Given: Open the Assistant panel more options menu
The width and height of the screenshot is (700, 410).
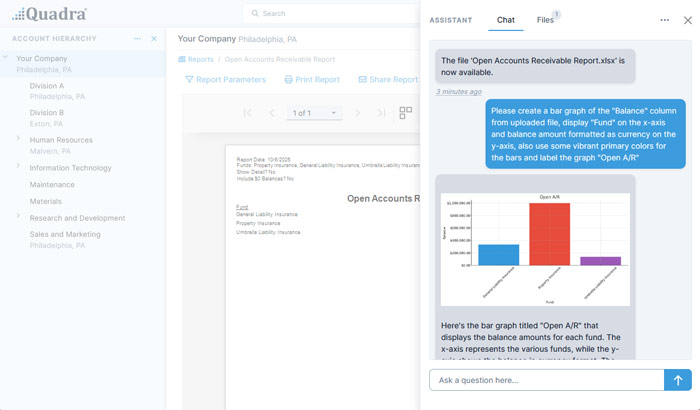Looking at the screenshot, I should (664, 20).
